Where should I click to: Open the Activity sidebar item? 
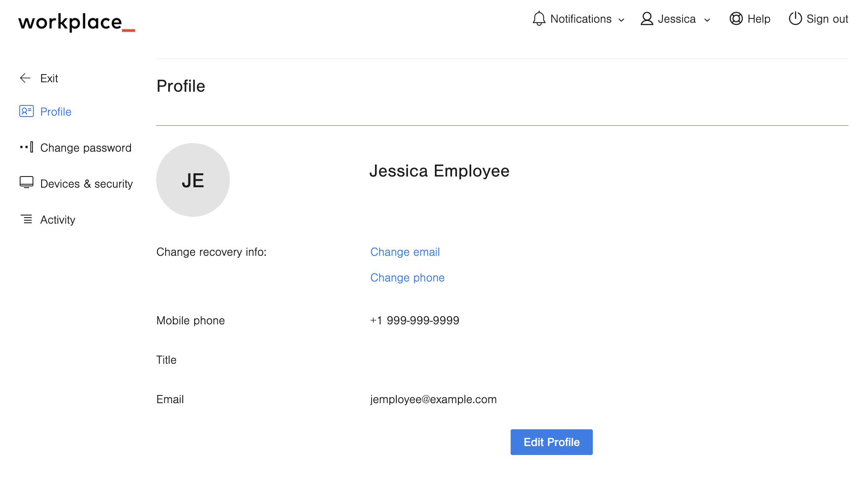(58, 220)
